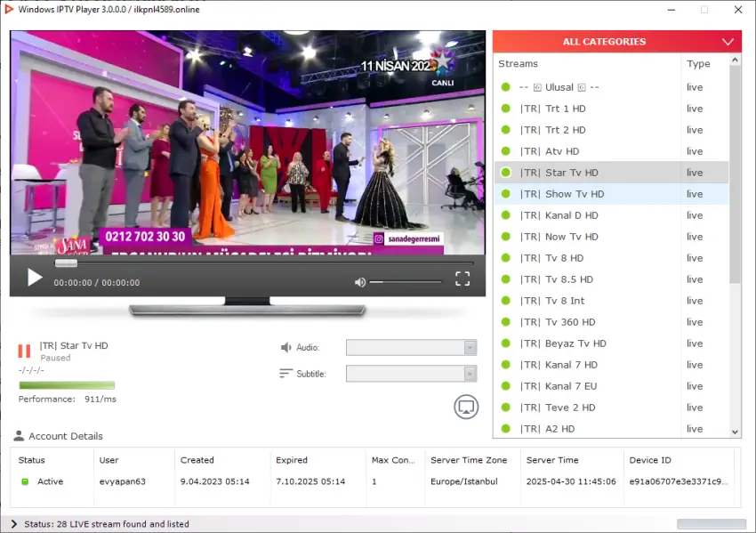Select the Trt 2 HD stream

(611, 130)
